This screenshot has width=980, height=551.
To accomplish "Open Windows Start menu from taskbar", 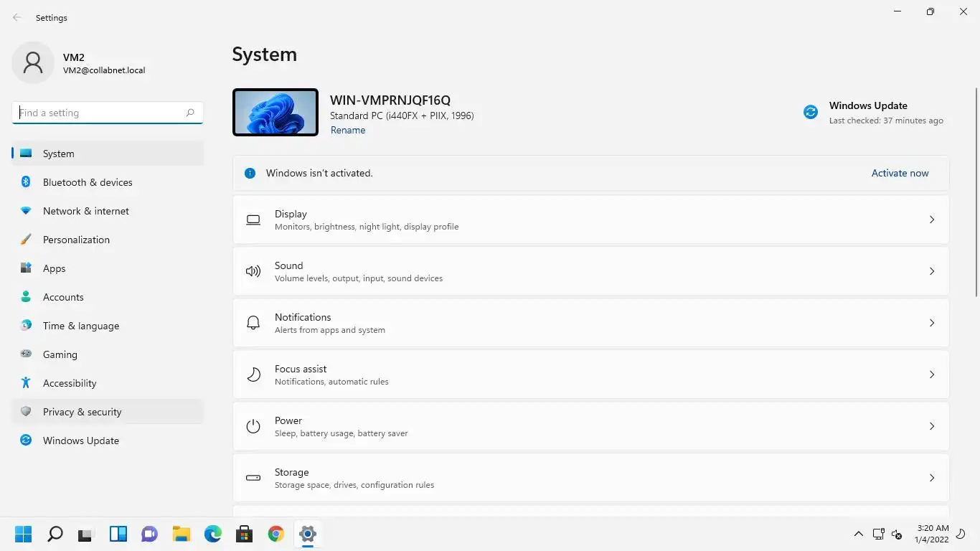I will (24, 534).
